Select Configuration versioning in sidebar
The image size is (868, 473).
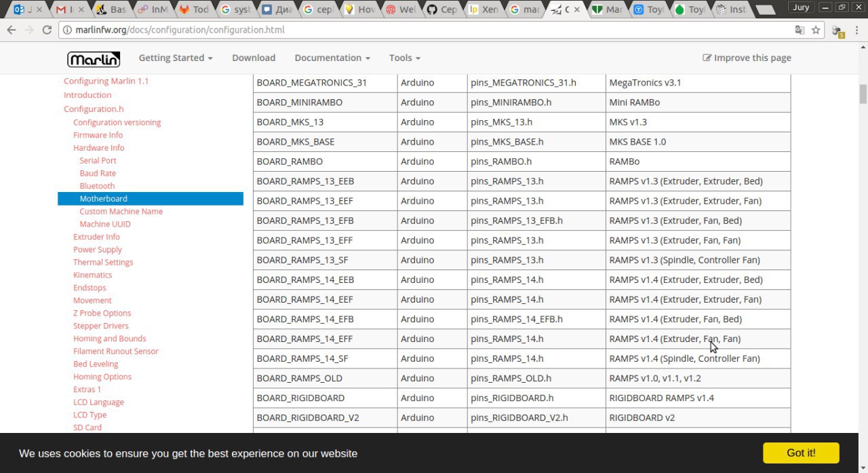tap(117, 123)
